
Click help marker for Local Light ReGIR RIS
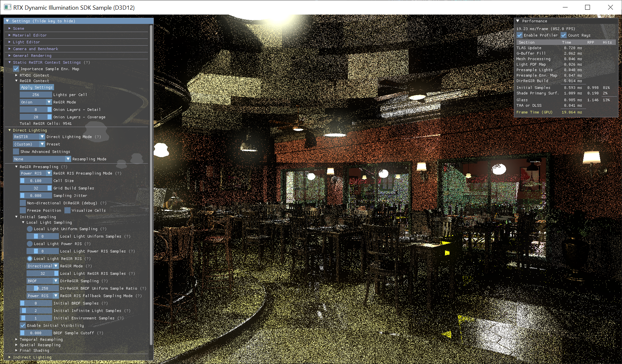point(87,259)
